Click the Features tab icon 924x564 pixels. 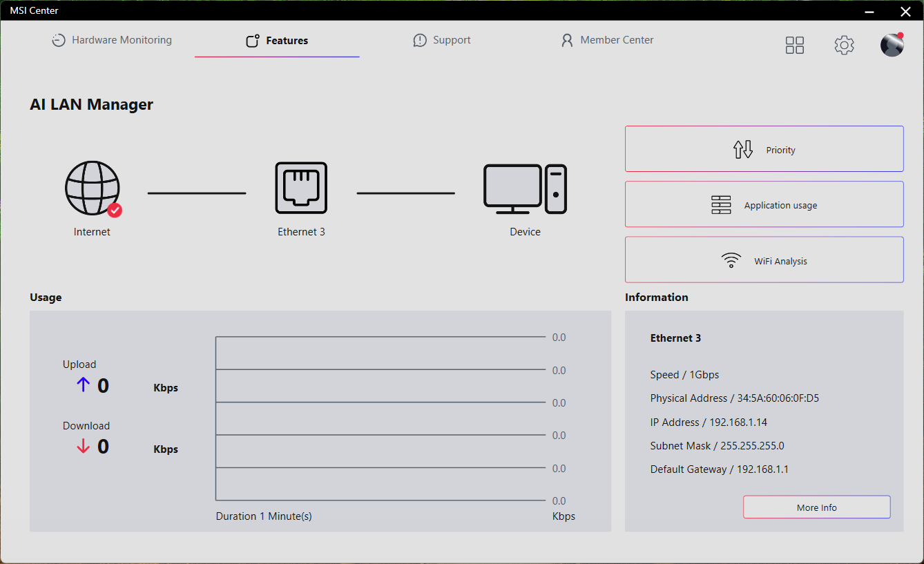pyautogui.click(x=253, y=41)
